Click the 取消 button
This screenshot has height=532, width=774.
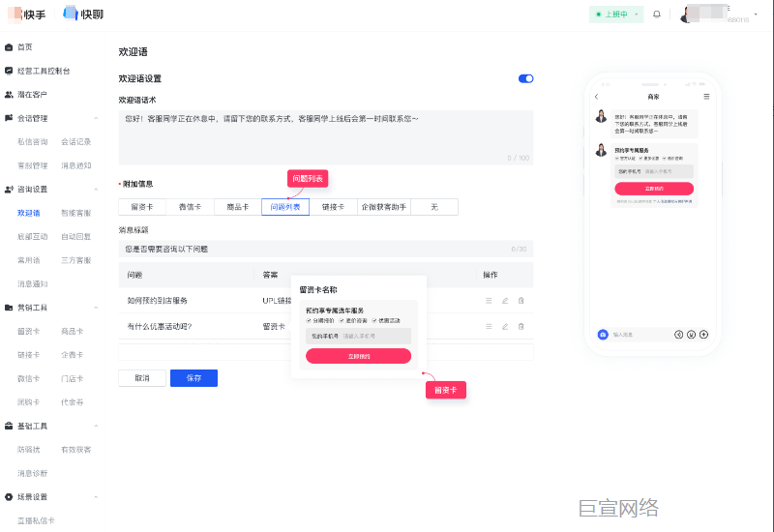click(142, 378)
